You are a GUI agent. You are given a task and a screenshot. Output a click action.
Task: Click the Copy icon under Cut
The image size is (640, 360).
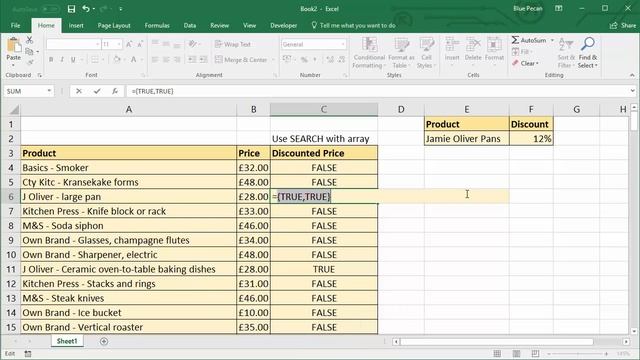pyautogui.click(x=29, y=51)
